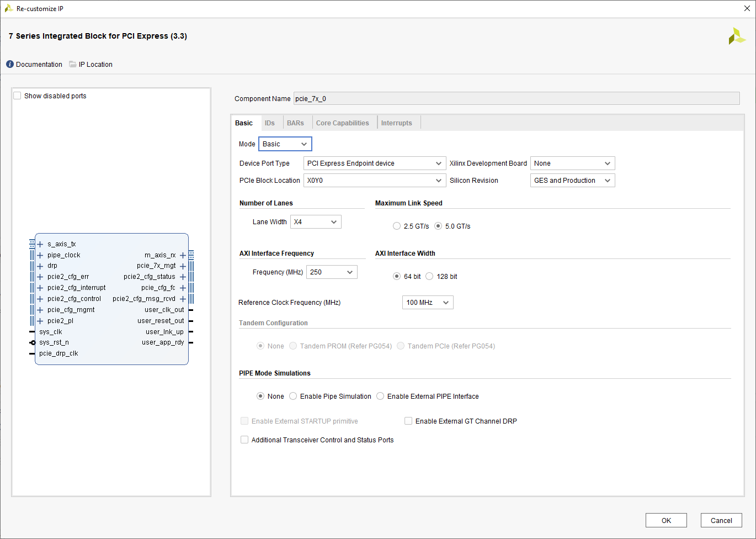This screenshot has width=756, height=539.
Task: Click the IP Location folder icon
Action: click(73, 64)
